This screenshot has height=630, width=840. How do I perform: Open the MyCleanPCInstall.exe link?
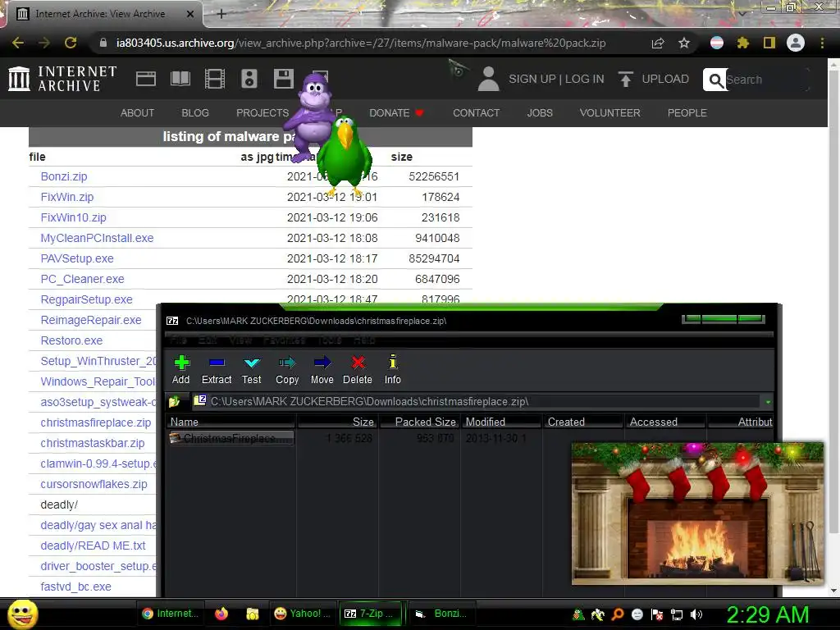point(97,238)
